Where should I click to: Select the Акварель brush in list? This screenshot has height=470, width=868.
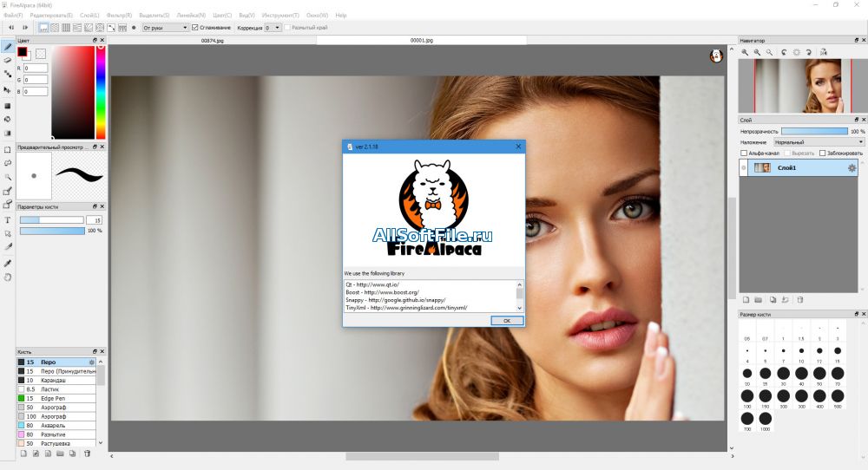coord(56,425)
